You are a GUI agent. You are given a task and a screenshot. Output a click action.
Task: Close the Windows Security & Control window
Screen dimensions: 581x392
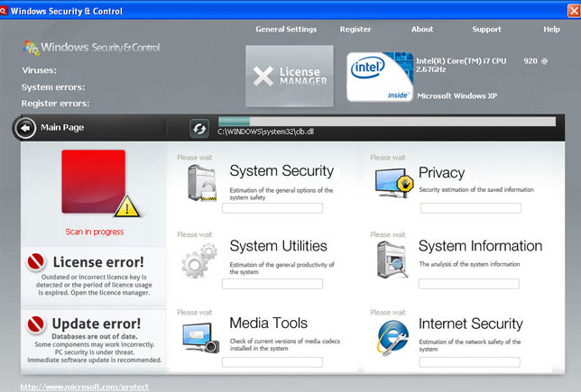[x=574, y=11]
